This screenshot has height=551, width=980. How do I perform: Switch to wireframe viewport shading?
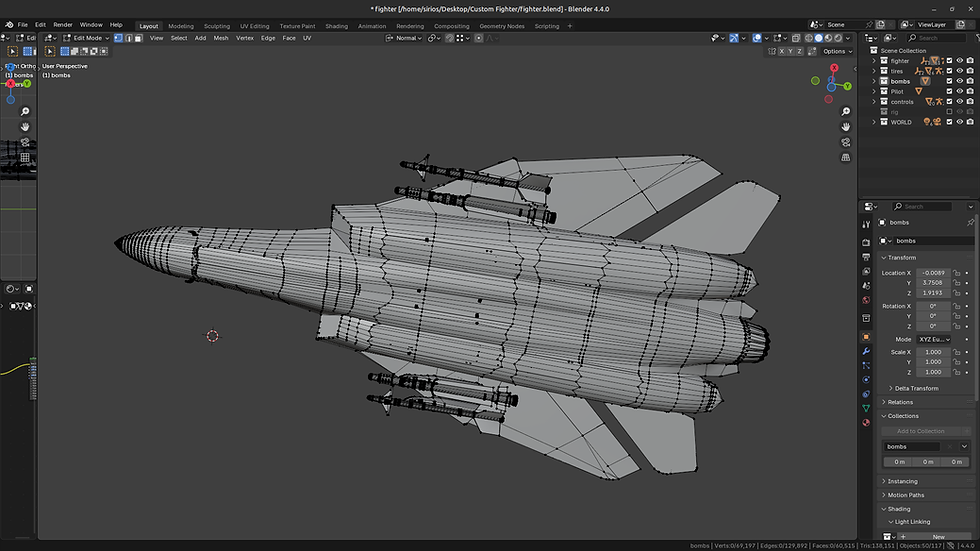(x=809, y=38)
